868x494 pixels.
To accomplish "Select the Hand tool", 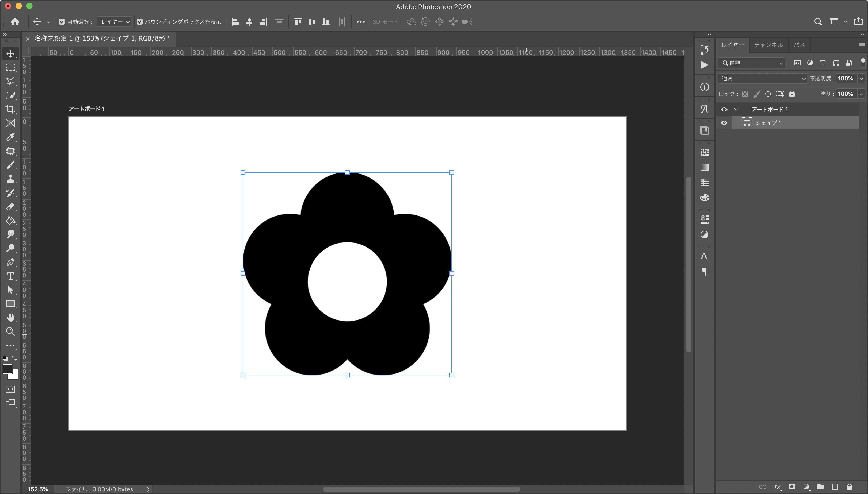I will 10,318.
